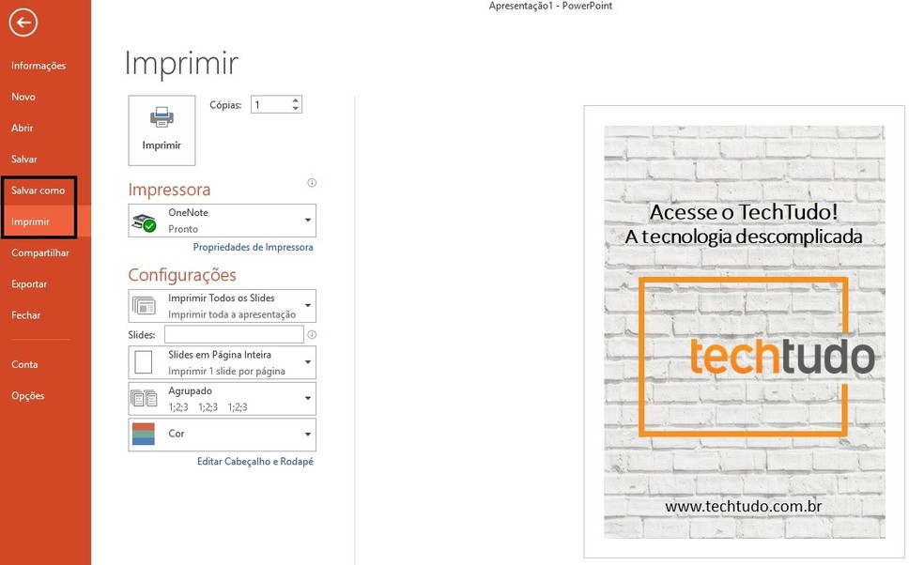Click the slide print preview image
Screen dimensions: 924x565
point(745,331)
